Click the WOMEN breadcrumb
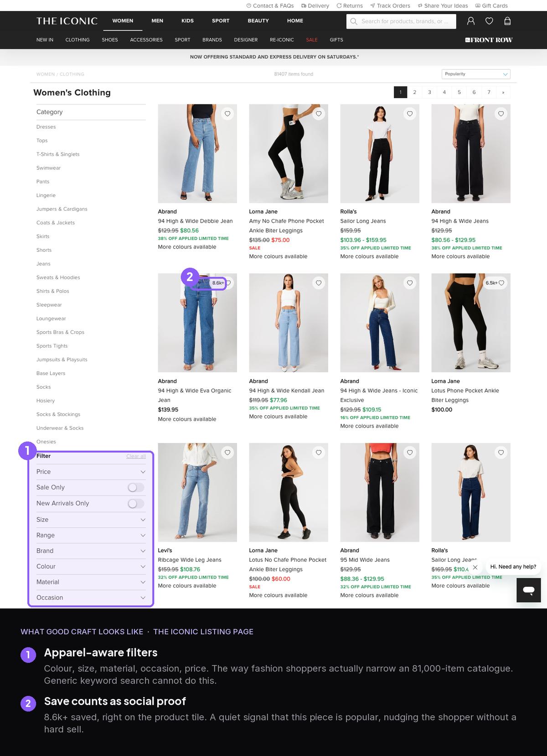 click(45, 74)
